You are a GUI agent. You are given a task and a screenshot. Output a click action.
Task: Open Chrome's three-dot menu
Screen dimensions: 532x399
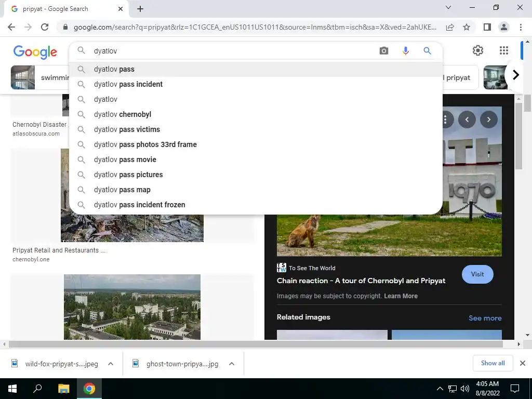coord(521,27)
